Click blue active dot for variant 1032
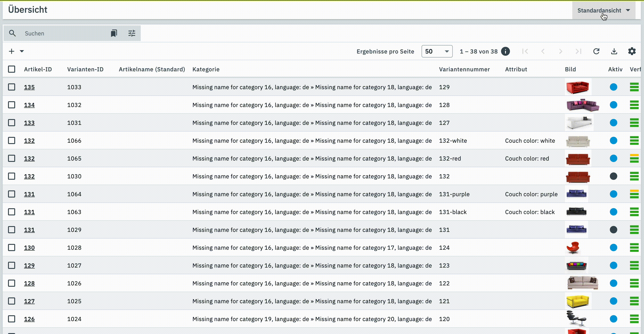 click(613, 105)
